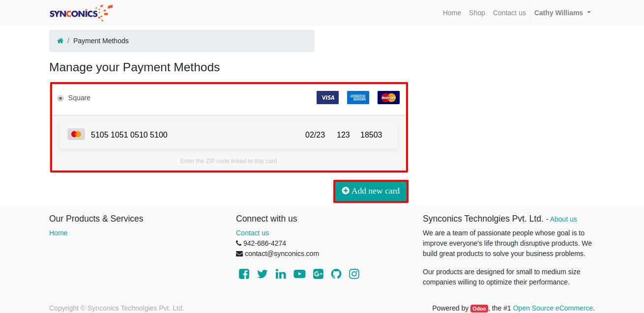Click the Synconics logo
Viewport: 644px width, 313px height.
point(81,13)
